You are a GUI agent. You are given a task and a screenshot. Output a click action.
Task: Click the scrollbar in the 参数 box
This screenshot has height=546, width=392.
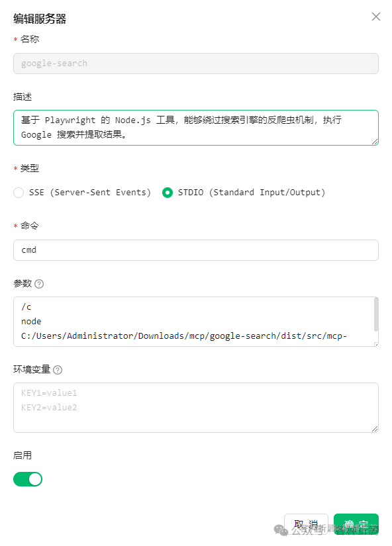(376, 314)
